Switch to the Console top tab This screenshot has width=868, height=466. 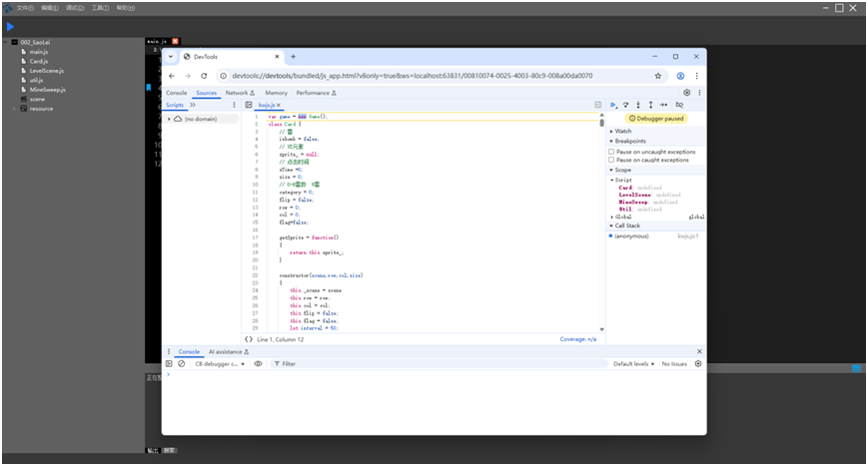[177, 93]
